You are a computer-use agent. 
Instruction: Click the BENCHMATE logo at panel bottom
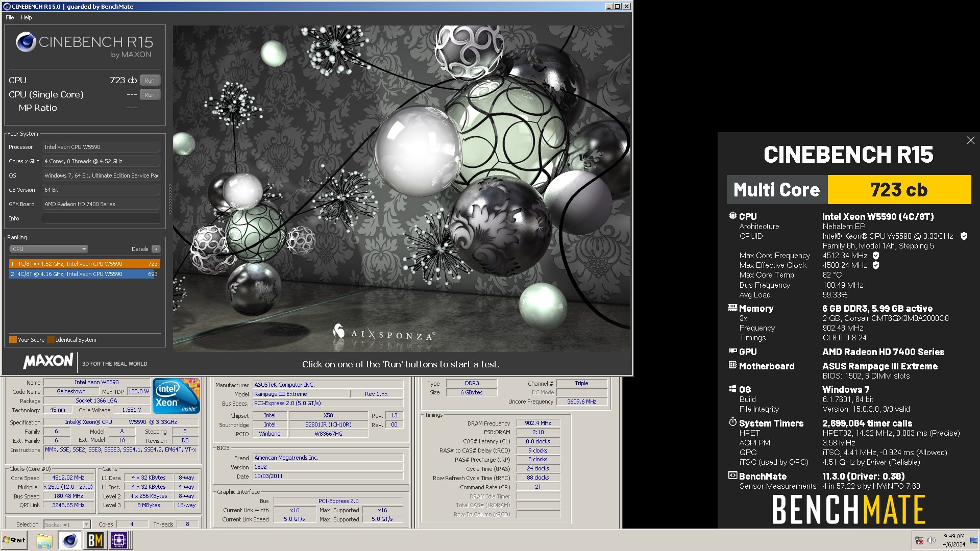coord(848,510)
